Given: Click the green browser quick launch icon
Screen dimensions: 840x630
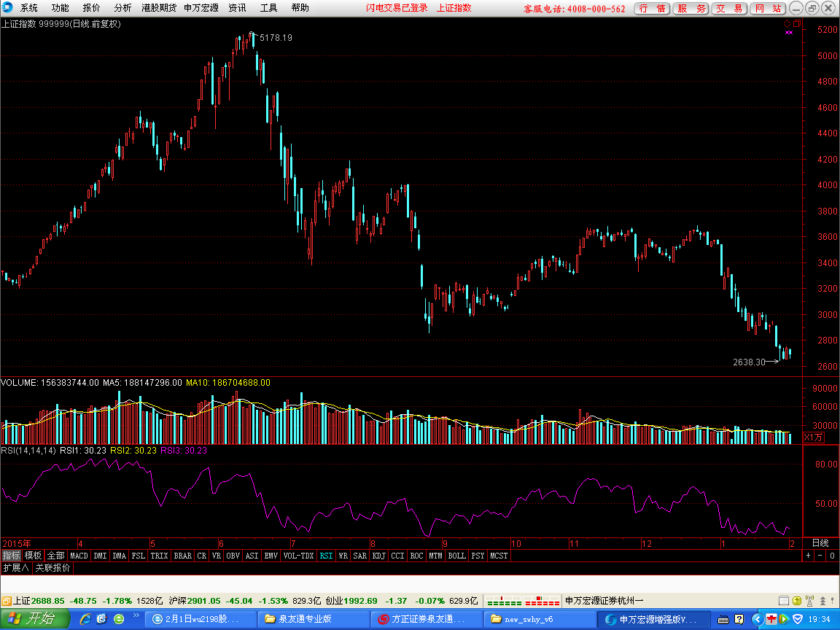Looking at the screenshot, I should click(x=119, y=619).
